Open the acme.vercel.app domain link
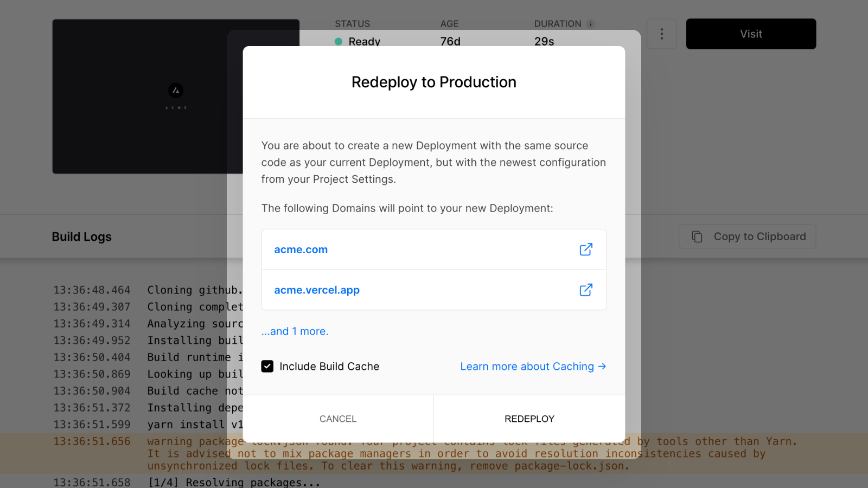This screenshot has height=488, width=868. tap(317, 290)
